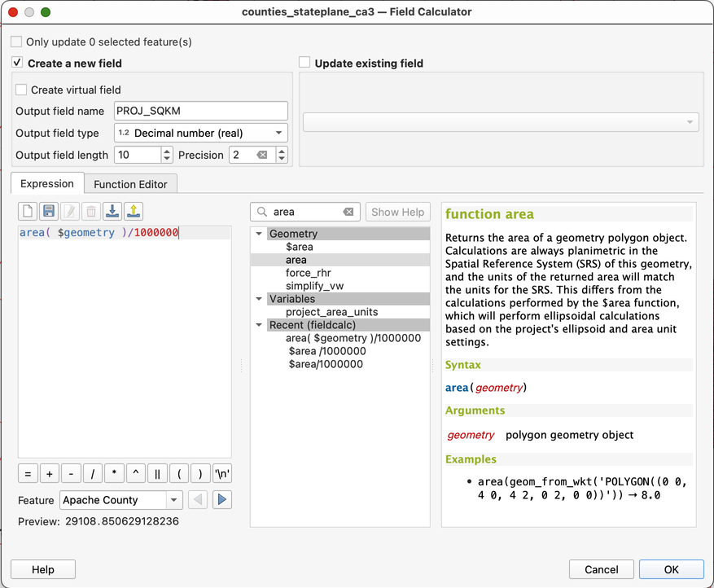Enable the Create virtual field checkbox

coord(21,90)
